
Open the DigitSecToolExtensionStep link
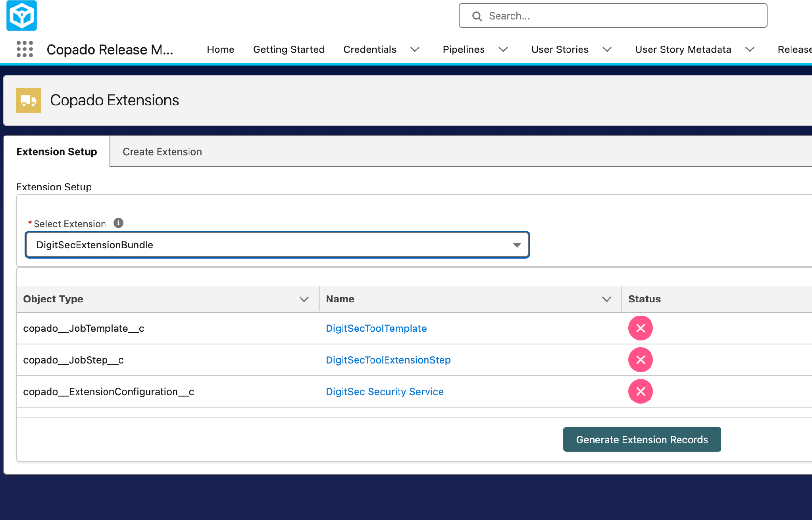coord(388,360)
